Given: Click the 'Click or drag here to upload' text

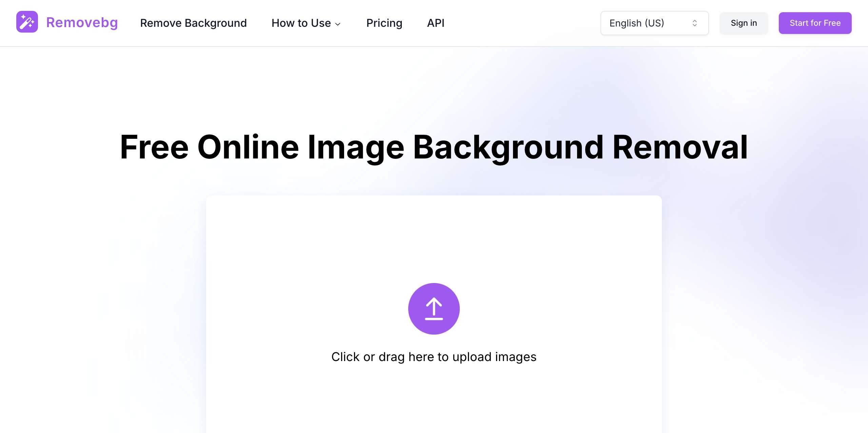Looking at the screenshot, I should coord(434,357).
